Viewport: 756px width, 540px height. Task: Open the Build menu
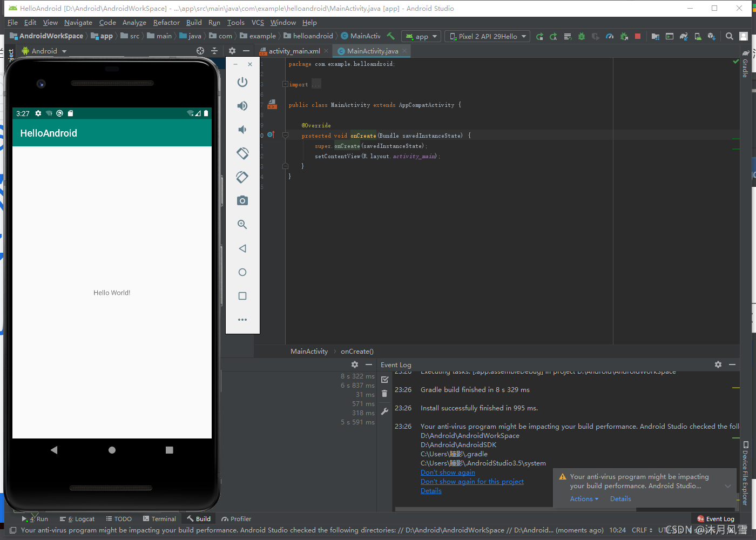[194, 23]
